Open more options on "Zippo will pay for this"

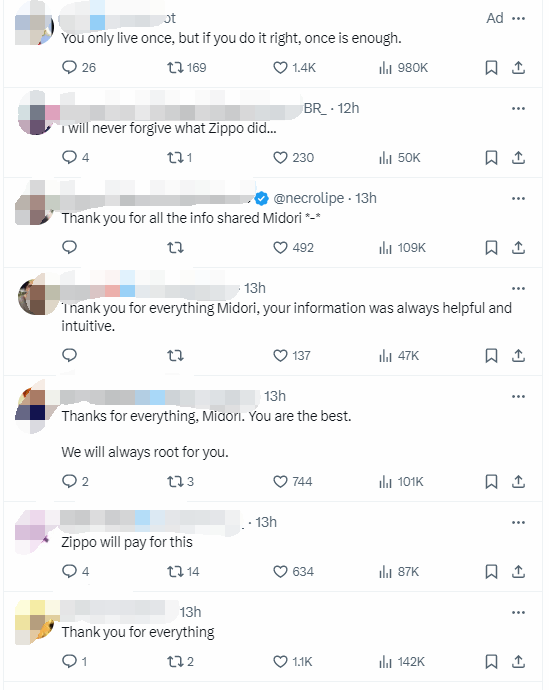(x=518, y=522)
